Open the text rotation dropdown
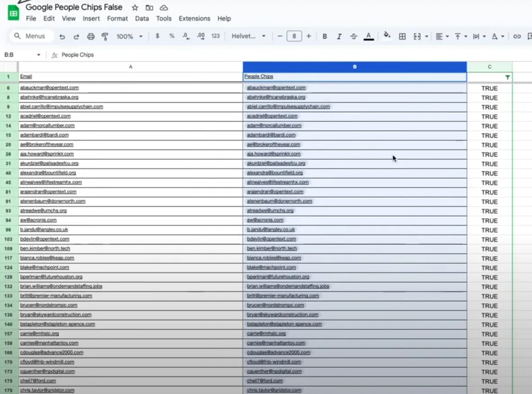Screen dimensions: 532x394 [x=498, y=36]
